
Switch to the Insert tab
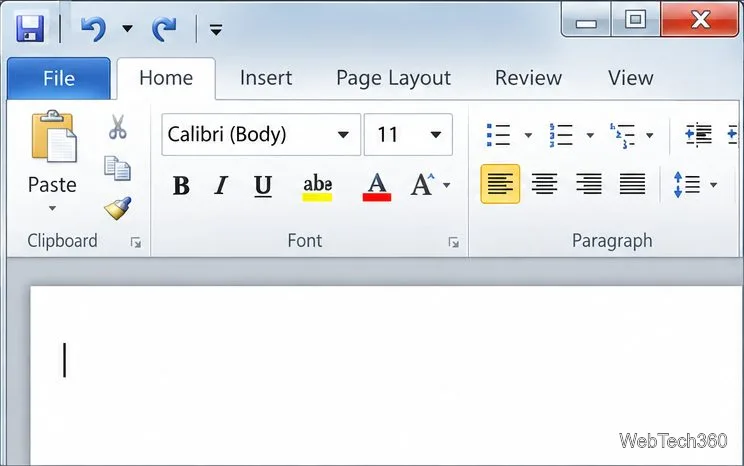(x=266, y=78)
